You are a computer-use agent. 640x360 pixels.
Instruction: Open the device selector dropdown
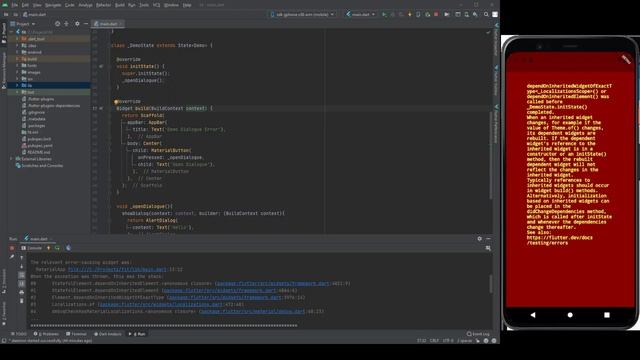pyautogui.click(x=302, y=14)
